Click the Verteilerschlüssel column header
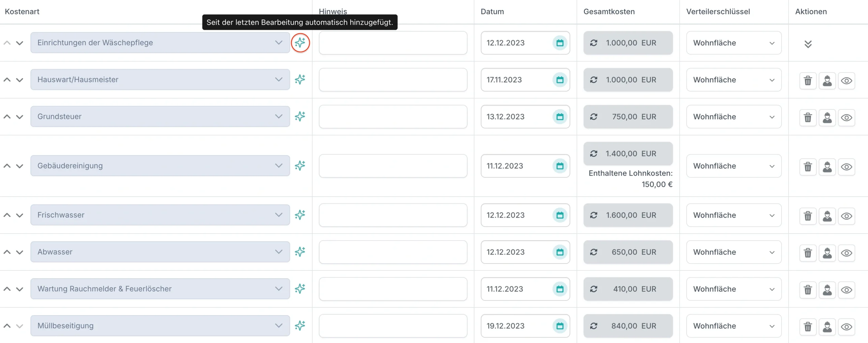The width and height of the screenshot is (868, 343). [718, 12]
